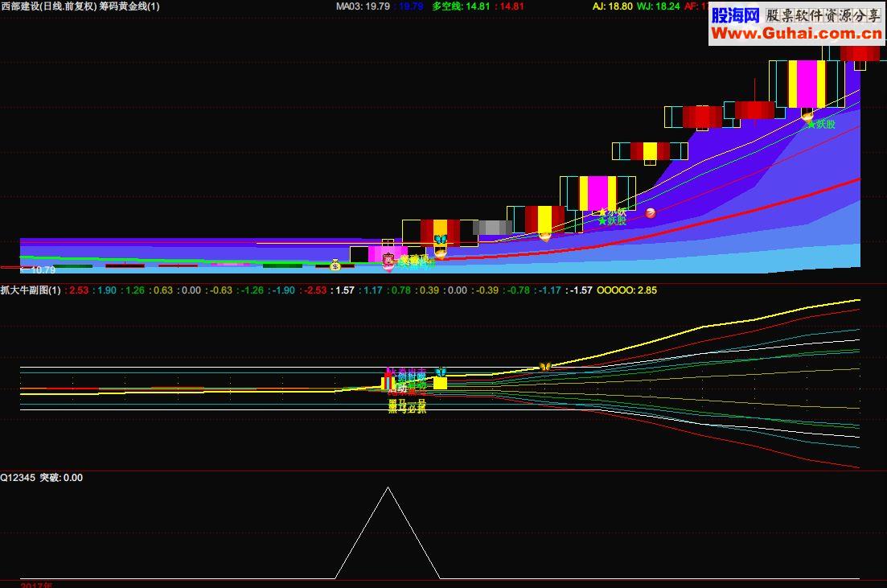
Task: Click the AJ: 18.80 indicator value
Action: click(x=613, y=6)
